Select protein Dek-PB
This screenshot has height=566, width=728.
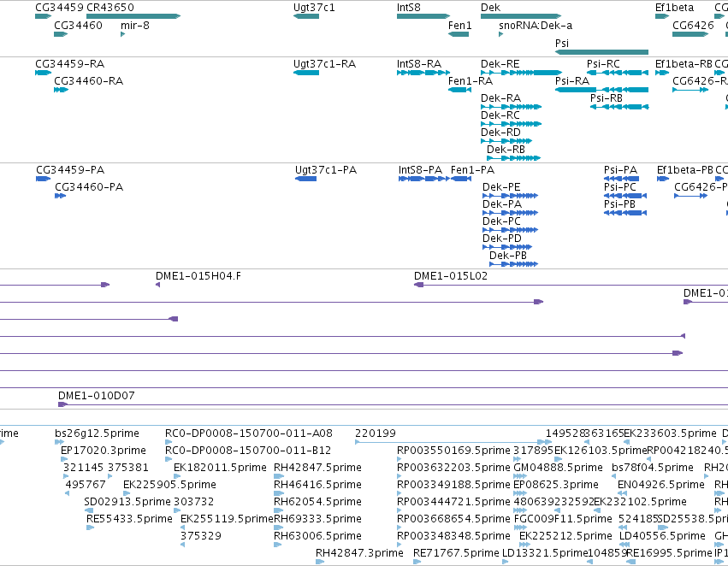(x=513, y=264)
